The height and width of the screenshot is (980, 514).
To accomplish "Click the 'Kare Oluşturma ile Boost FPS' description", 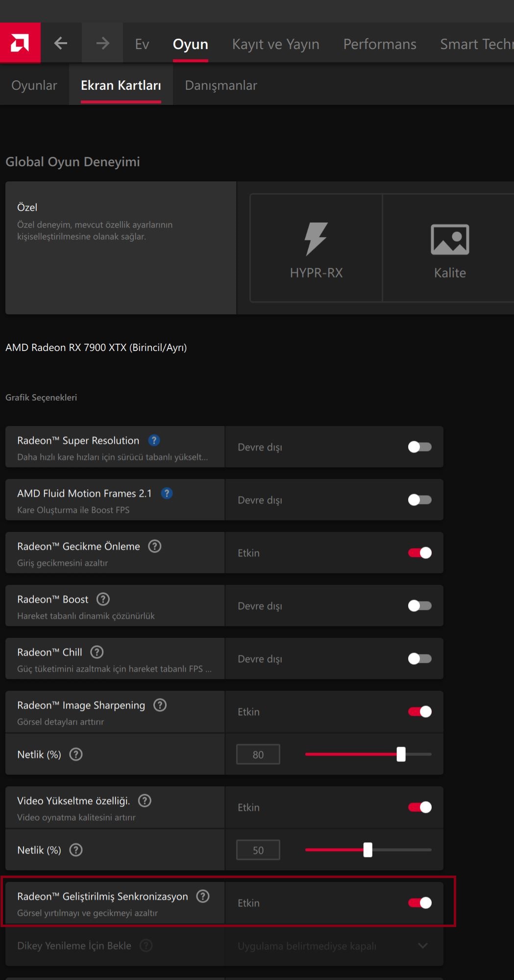I will pyautogui.click(x=73, y=510).
